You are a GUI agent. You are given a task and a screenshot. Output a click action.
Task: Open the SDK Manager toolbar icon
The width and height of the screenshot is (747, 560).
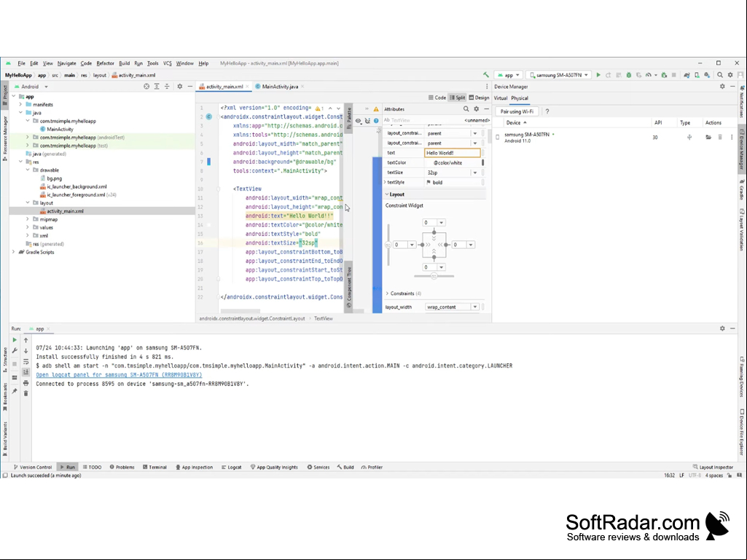tap(707, 75)
